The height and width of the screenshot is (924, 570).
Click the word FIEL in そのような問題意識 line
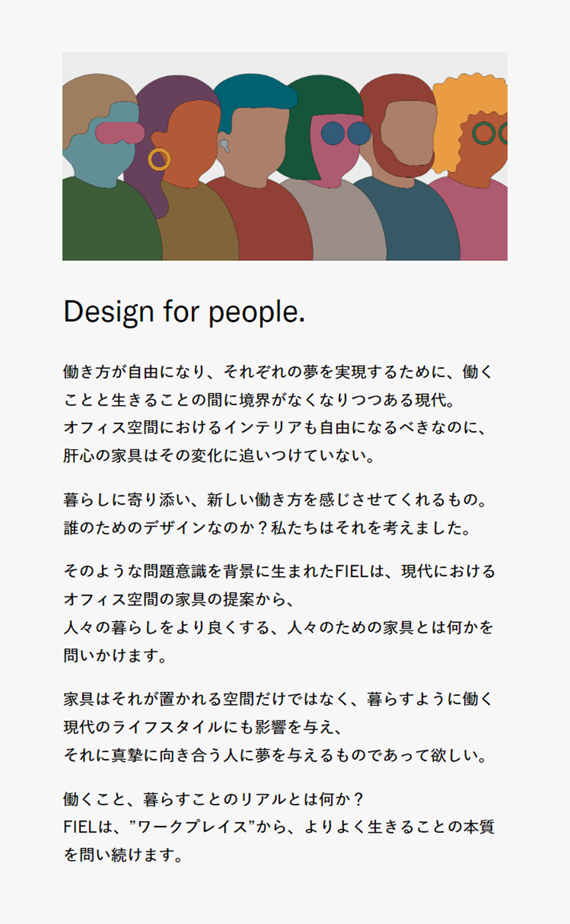(x=351, y=571)
